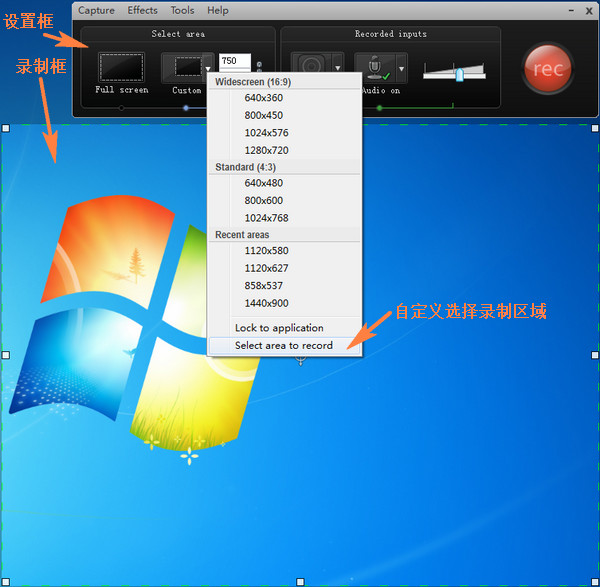Choose 800x600 standard size
This screenshot has height=587, width=600.
point(284,201)
